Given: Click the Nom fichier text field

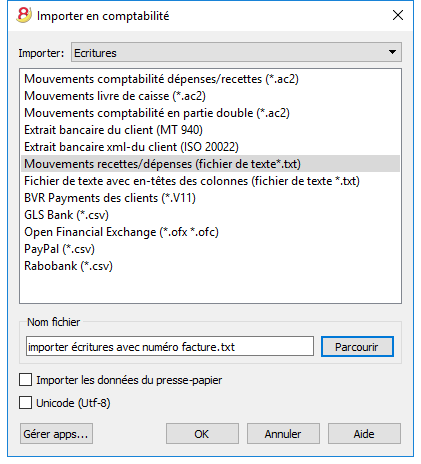Looking at the screenshot, I should [170, 346].
